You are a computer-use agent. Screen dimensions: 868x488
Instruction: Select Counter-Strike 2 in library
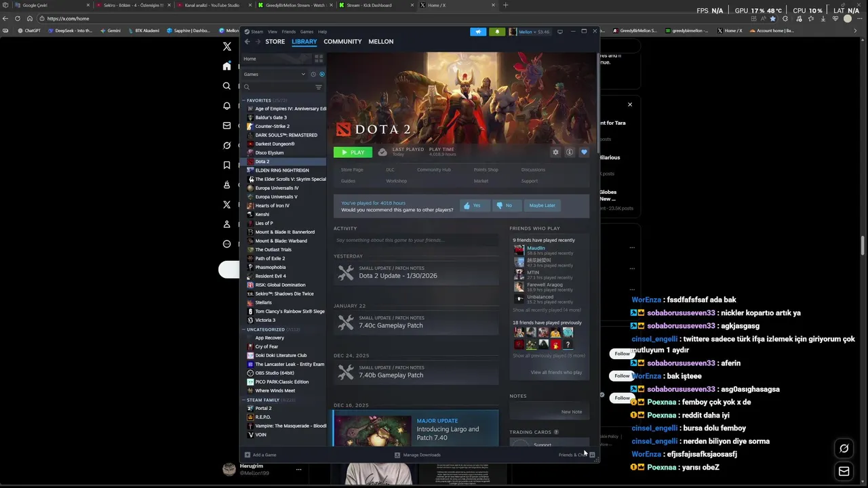tap(272, 126)
